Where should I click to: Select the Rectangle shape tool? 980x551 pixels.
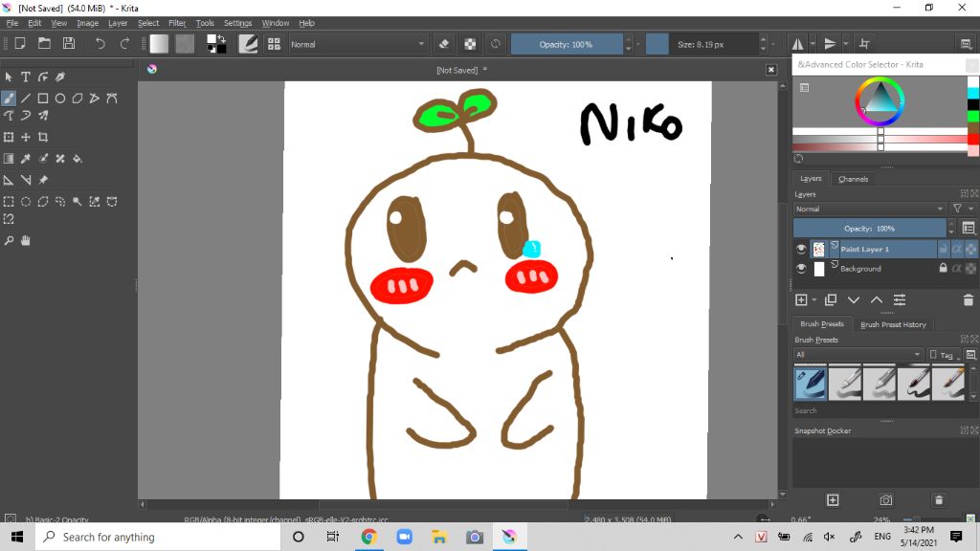(43, 99)
